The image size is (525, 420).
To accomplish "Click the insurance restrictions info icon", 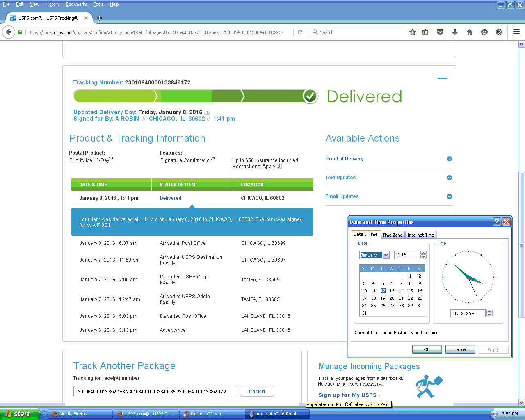I will (280, 167).
